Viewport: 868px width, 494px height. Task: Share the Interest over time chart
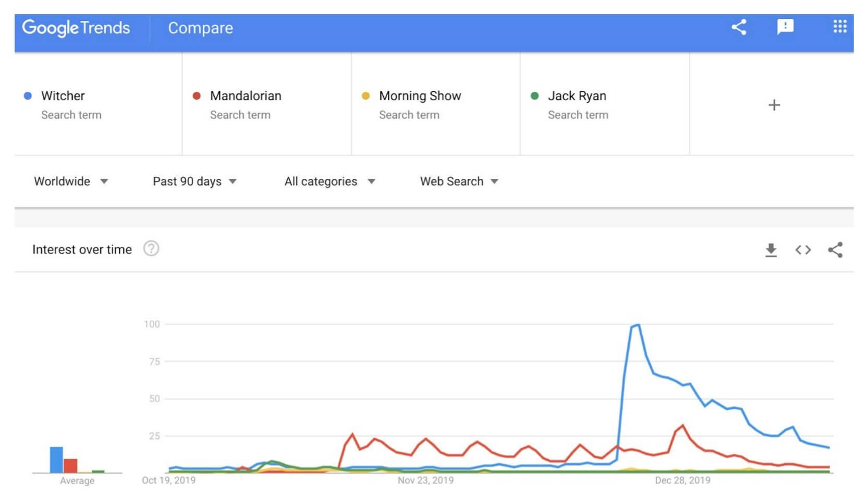point(835,250)
